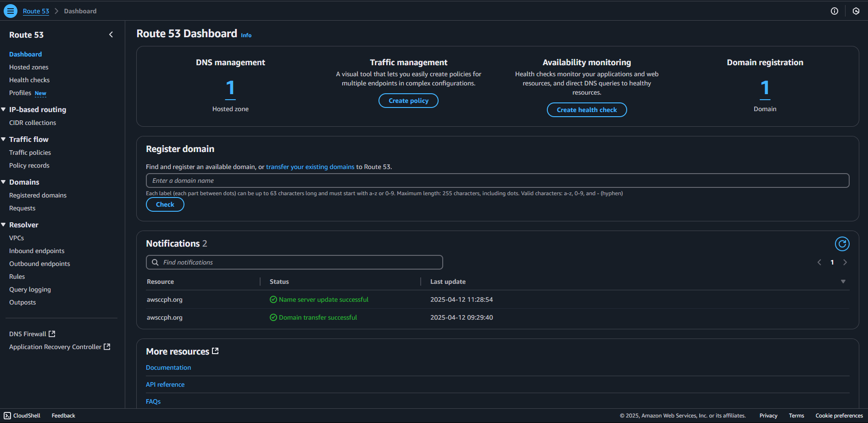868x423 pixels.
Task: Click the domain count 1
Action: tap(765, 88)
